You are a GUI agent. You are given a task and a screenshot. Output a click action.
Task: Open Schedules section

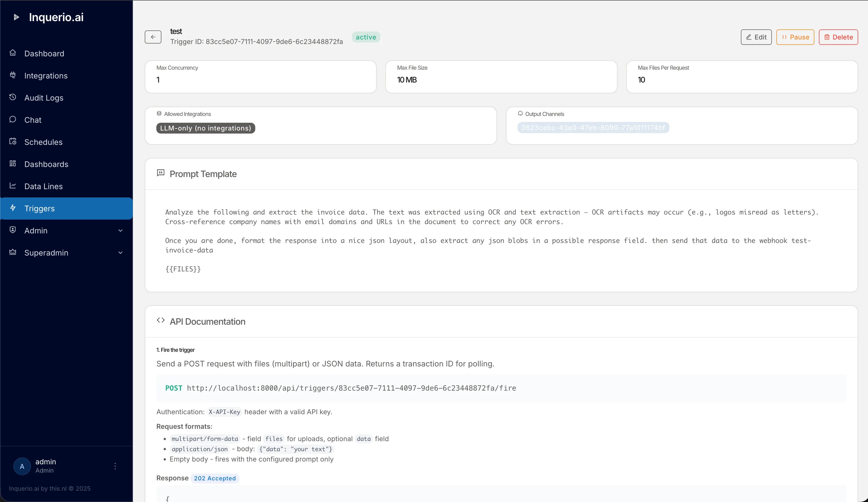tap(66, 142)
